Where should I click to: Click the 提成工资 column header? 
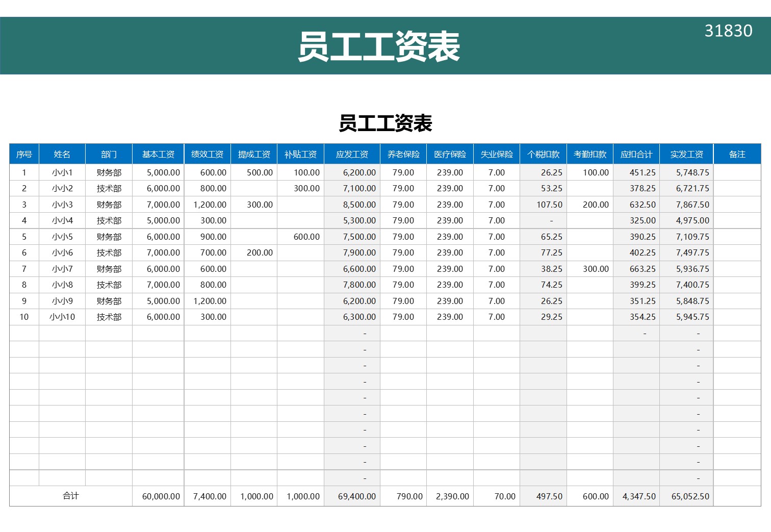[x=254, y=154]
